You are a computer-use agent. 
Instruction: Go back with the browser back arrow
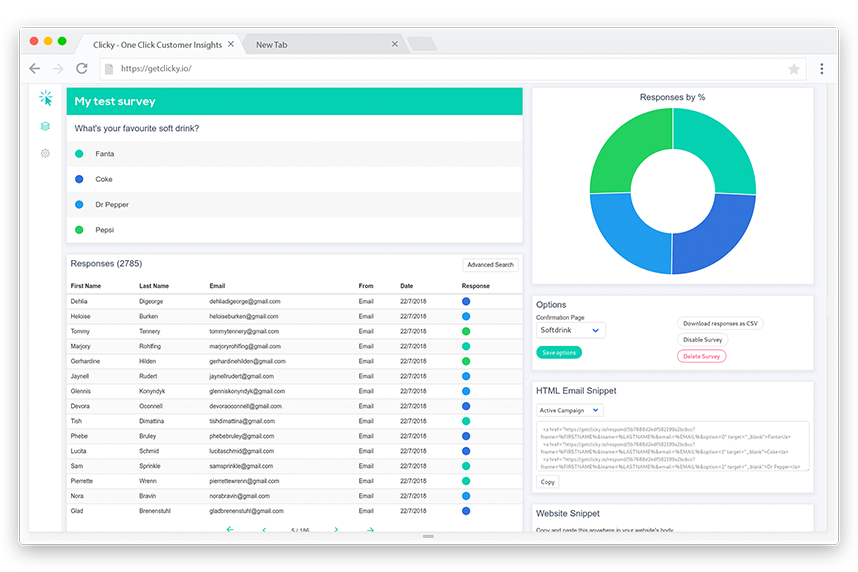click(x=34, y=68)
